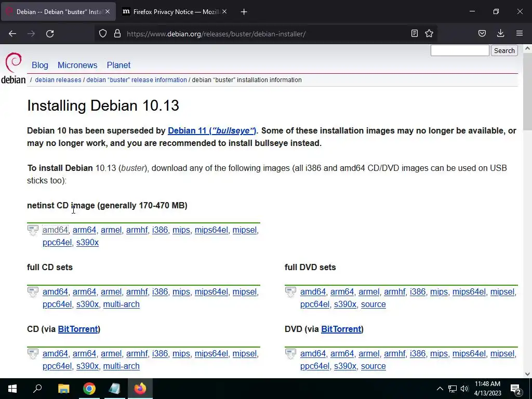Open the Save to Pocket icon
The width and height of the screenshot is (532, 399).
482,33
